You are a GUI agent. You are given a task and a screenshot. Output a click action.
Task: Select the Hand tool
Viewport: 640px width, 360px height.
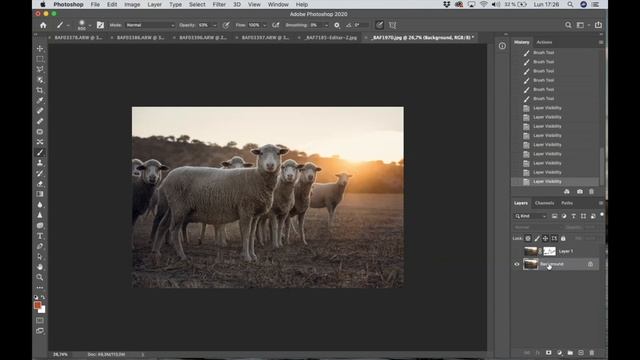point(40,267)
